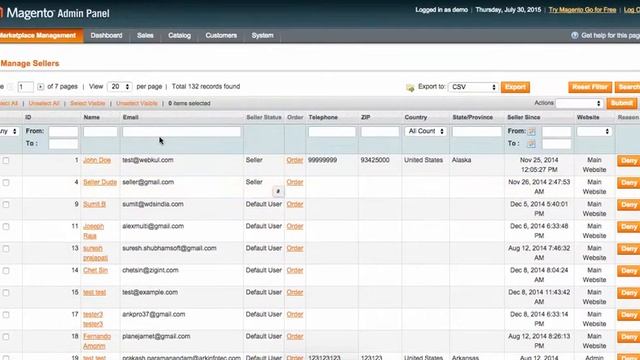Open the Any selection filter dropdown
This screenshot has height=360, width=640.
9,131
